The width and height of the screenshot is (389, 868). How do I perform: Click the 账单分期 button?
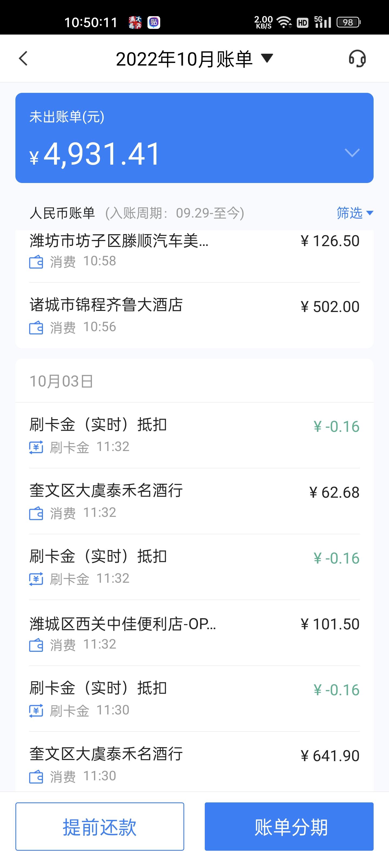[x=289, y=826]
